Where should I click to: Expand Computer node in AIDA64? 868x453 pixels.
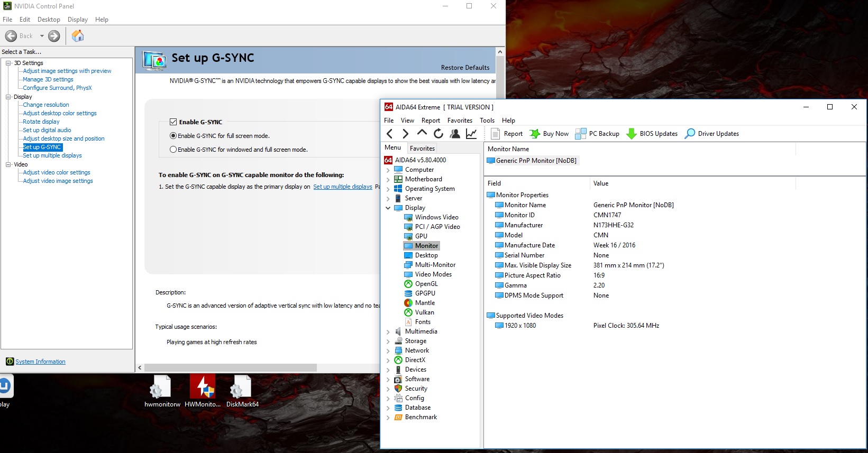point(388,170)
